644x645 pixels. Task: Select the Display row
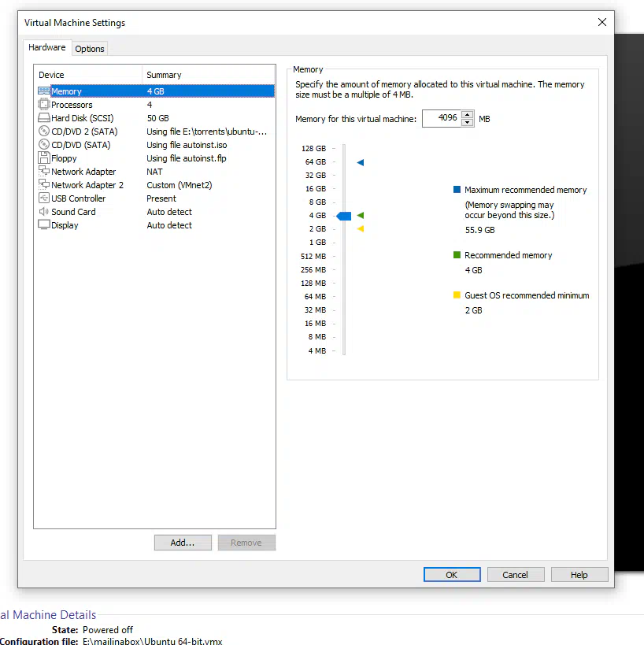(x=156, y=225)
